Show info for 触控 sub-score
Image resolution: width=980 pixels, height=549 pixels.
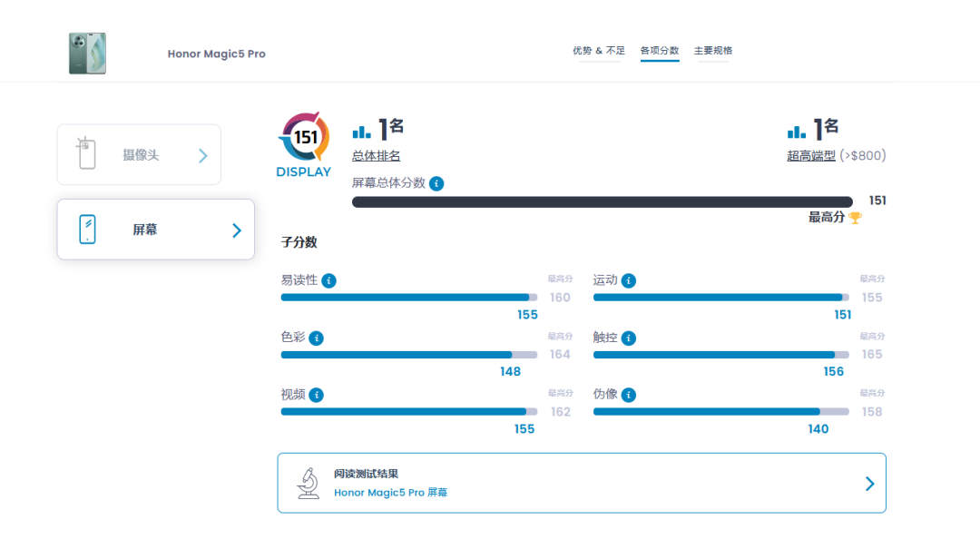point(629,338)
